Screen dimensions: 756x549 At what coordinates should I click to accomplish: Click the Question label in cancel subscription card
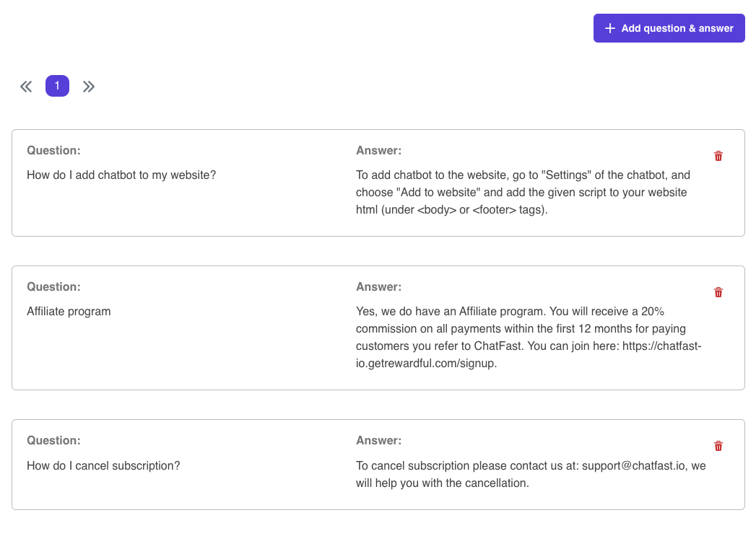tap(53, 441)
